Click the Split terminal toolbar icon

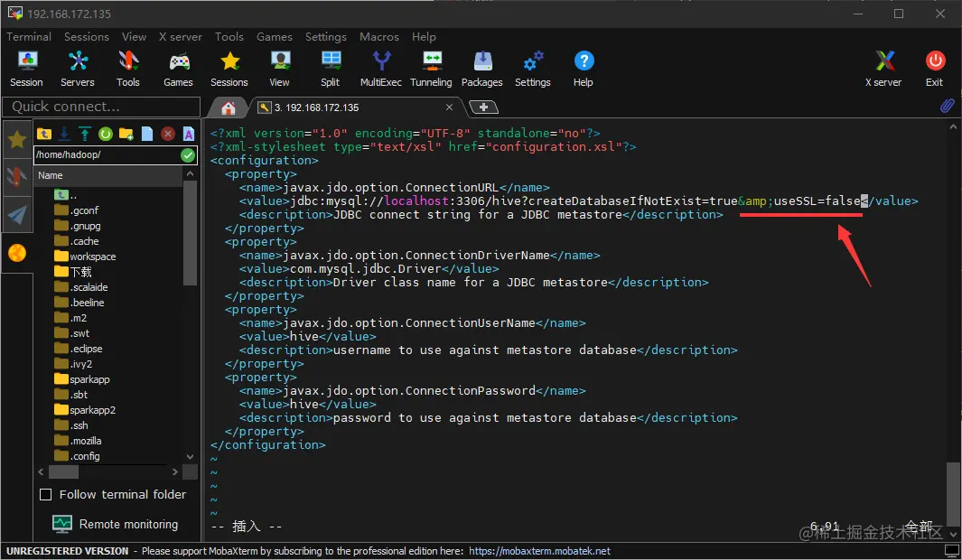(x=330, y=69)
